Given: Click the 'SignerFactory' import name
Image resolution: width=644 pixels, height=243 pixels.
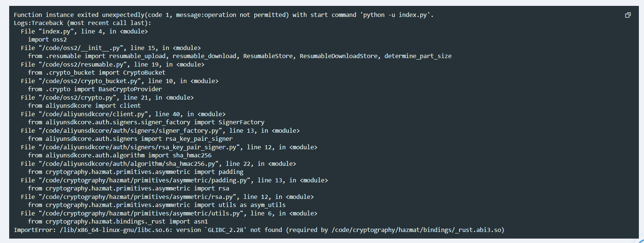Looking at the screenshot, I should tap(241, 122).
